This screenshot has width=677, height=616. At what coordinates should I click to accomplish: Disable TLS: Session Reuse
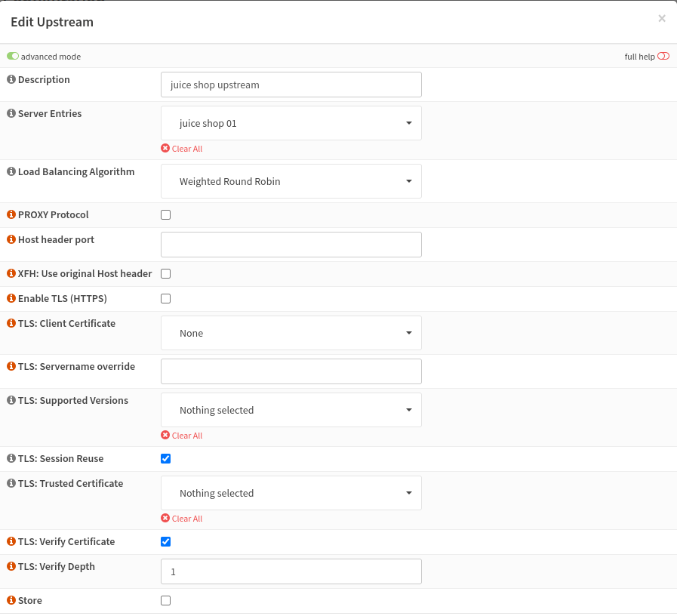coord(165,458)
